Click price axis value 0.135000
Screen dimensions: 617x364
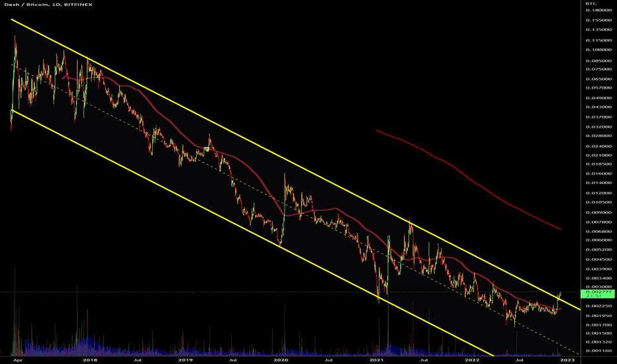click(x=598, y=30)
